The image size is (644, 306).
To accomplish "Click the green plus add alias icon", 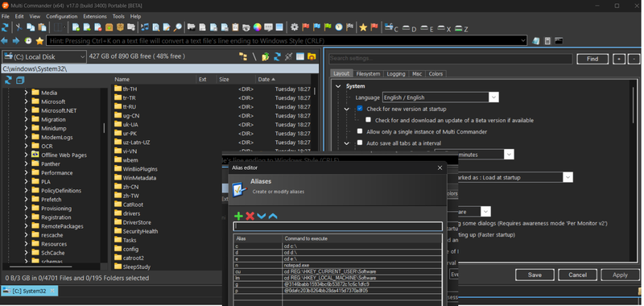I will (238, 216).
